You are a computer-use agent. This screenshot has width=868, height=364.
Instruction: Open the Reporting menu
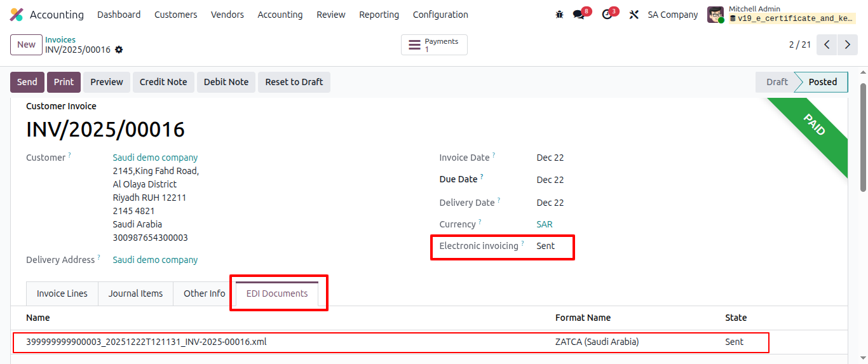click(x=379, y=15)
